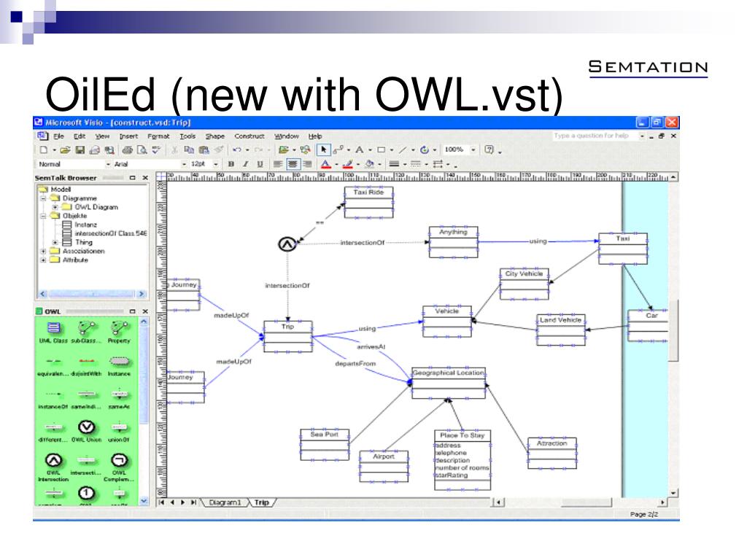This screenshot has width=747, height=560.
Task: Select the Taxi Ride class shape
Action: coord(368,203)
